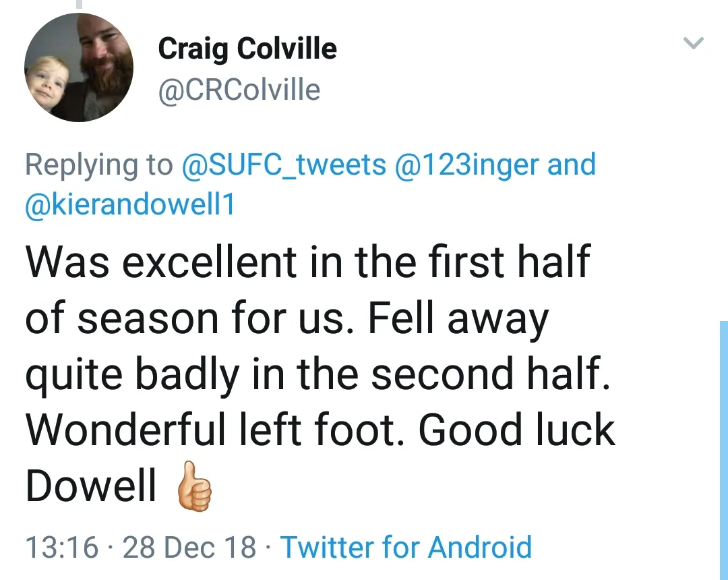Visit the @SUFC_tweets mention
This screenshot has height=580, width=728.
[284, 165]
